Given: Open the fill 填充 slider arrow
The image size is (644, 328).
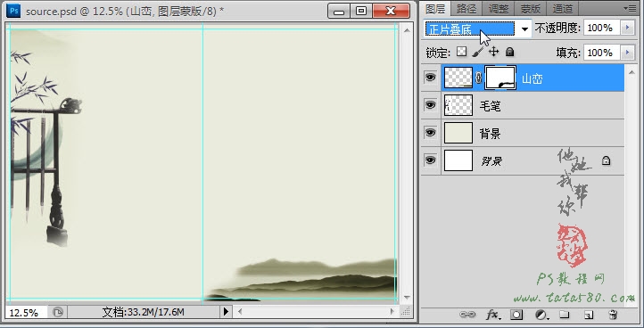Looking at the screenshot, I should [627, 53].
